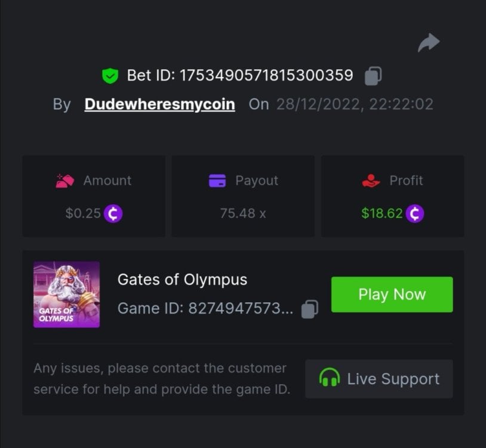Screen dimensions: 486x448
Task: Click the Amount money icon
Action: (x=64, y=180)
